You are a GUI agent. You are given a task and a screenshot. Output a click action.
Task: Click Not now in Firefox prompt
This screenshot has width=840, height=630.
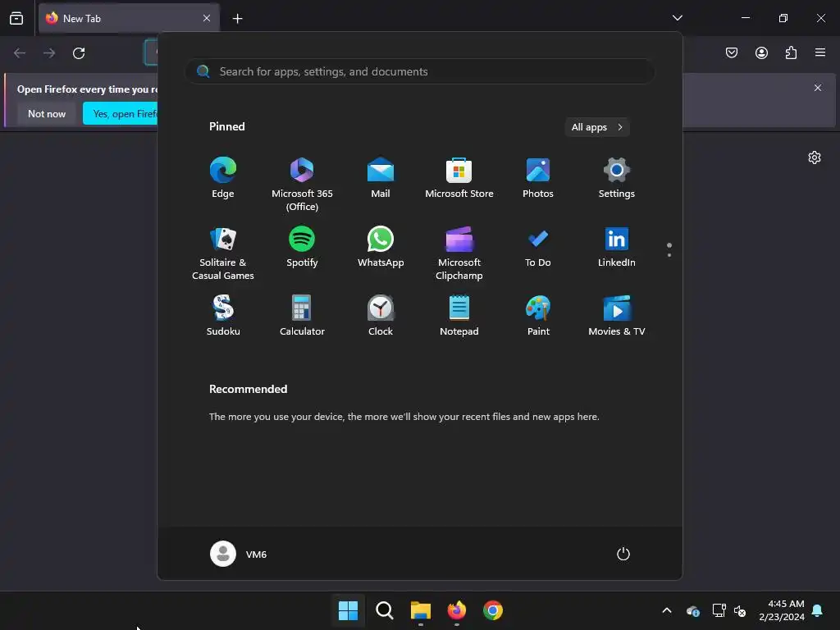point(47,113)
